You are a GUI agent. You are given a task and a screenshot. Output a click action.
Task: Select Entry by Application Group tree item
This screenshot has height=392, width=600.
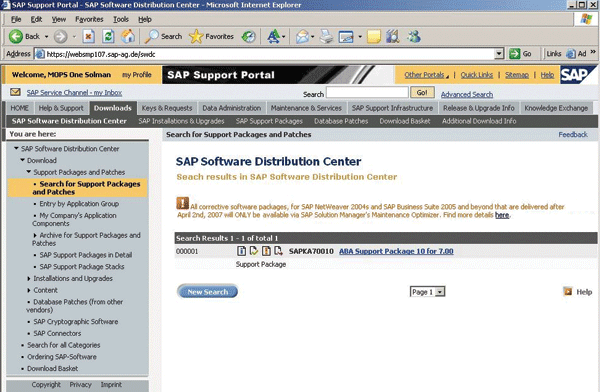click(x=79, y=204)
